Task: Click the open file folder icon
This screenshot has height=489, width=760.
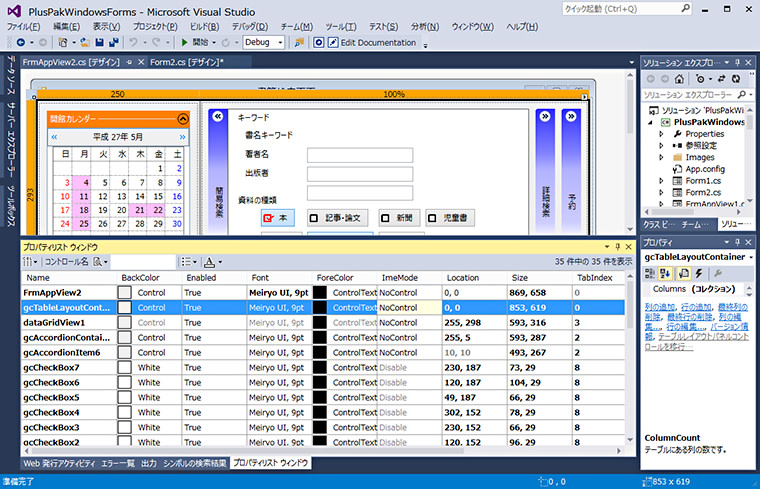Action: point(85,43)
